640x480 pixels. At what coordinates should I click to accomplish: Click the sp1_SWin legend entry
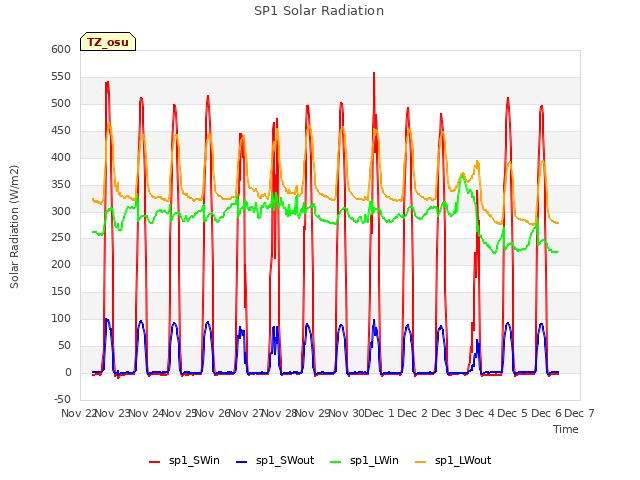(x=184, y=460)
